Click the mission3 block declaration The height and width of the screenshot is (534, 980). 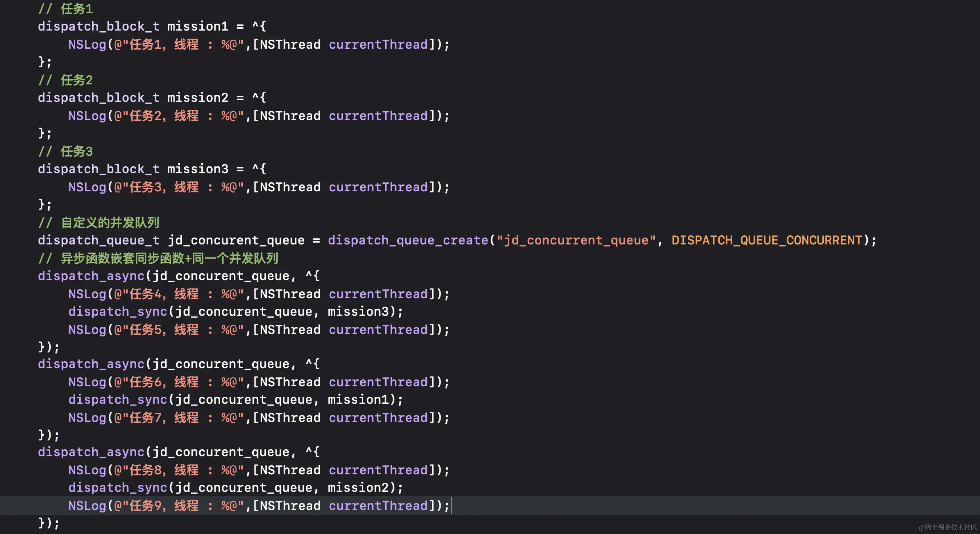tap(152, 169)
